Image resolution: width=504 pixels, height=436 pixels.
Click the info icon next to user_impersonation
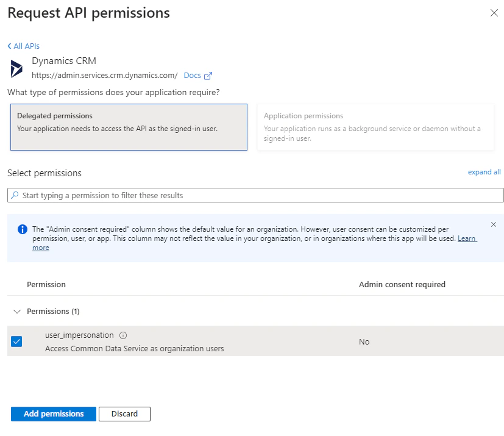click(123, 335)
